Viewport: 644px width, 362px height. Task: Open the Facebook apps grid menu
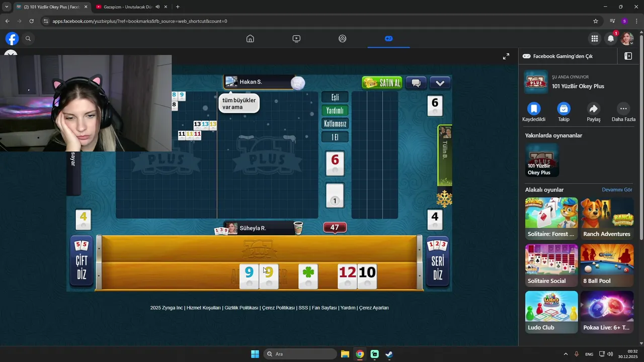[595, 39]
